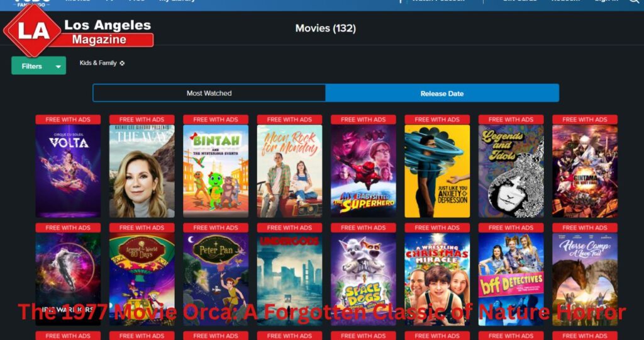
Task: Select the Legends and Idols poster
Action: point(511,171)
